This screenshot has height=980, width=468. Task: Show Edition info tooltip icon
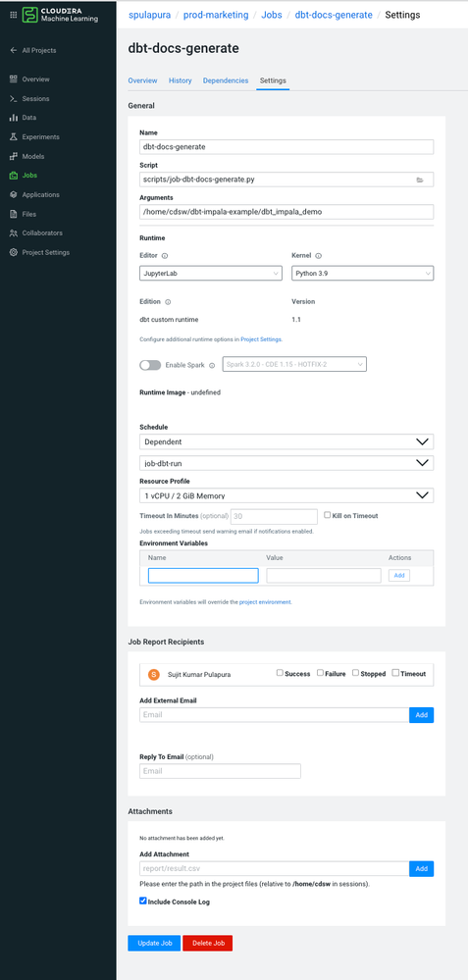pos(168,302)
